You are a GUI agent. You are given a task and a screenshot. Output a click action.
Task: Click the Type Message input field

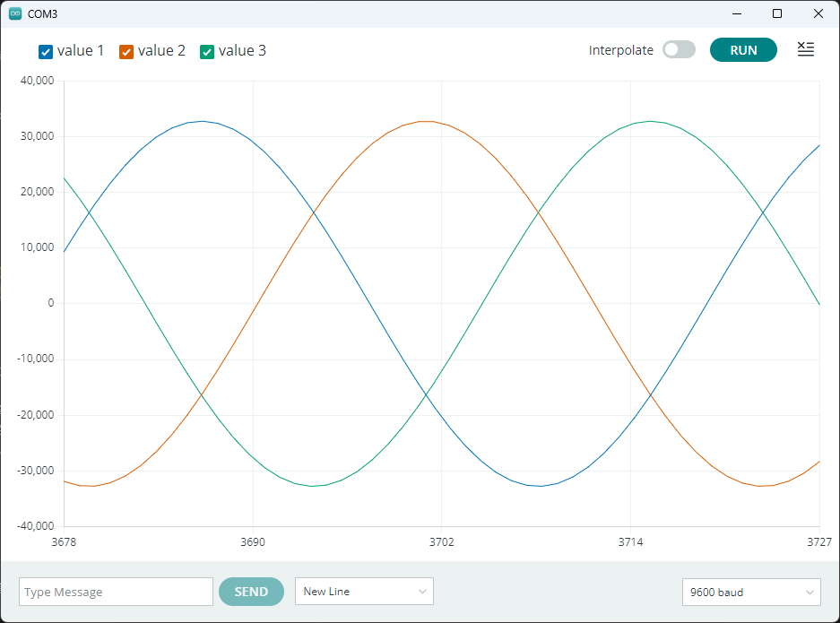[116, 592]
